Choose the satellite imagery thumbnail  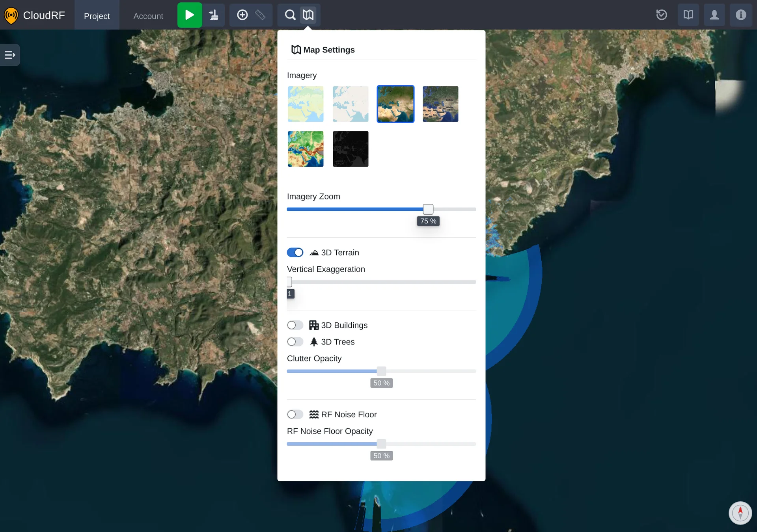[395, 104]
